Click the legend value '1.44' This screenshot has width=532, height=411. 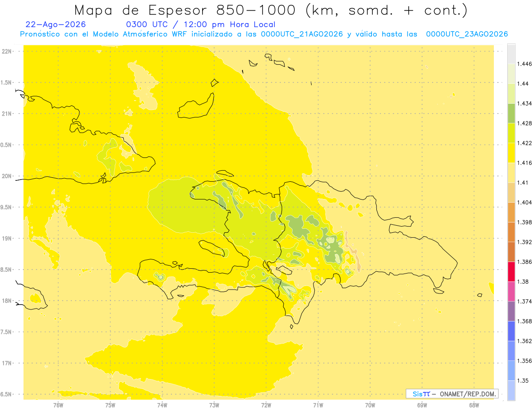click(x=522, y=84)
